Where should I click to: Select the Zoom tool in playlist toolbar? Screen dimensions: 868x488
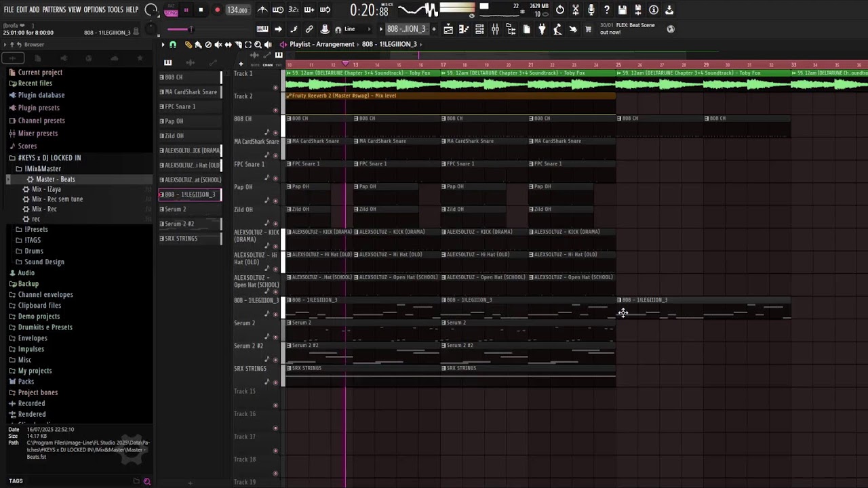tap(258, 45)
